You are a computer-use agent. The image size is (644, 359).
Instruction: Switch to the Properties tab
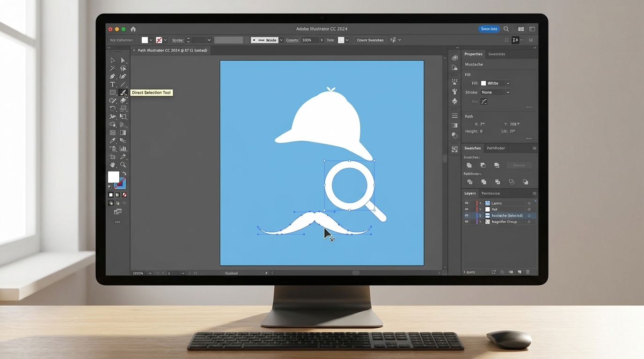tap(473, 54)
